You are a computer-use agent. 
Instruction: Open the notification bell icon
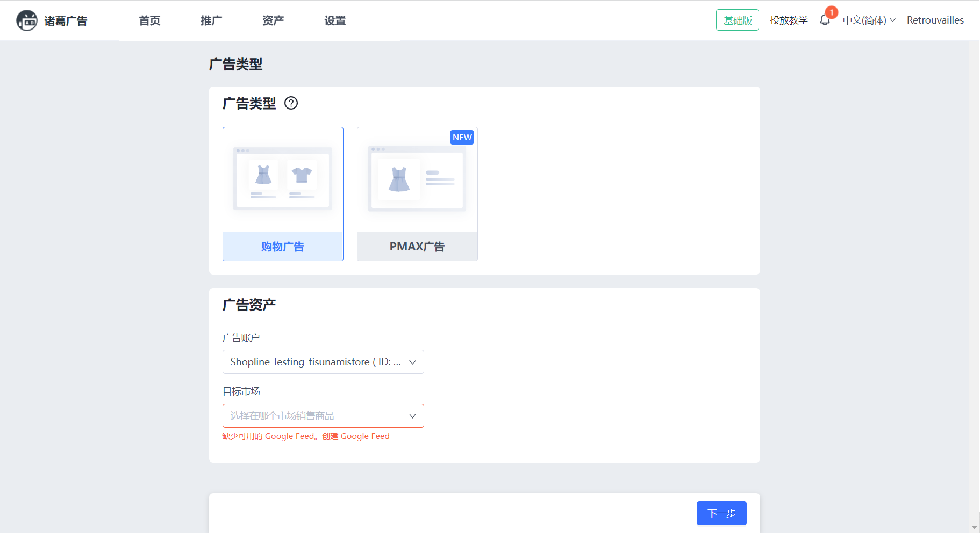point(825,20)
